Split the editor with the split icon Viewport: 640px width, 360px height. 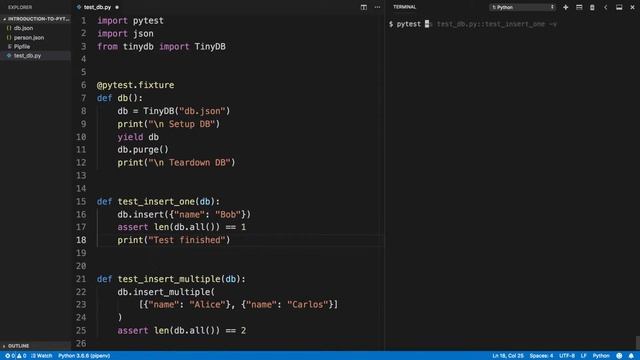coord(363,7)
